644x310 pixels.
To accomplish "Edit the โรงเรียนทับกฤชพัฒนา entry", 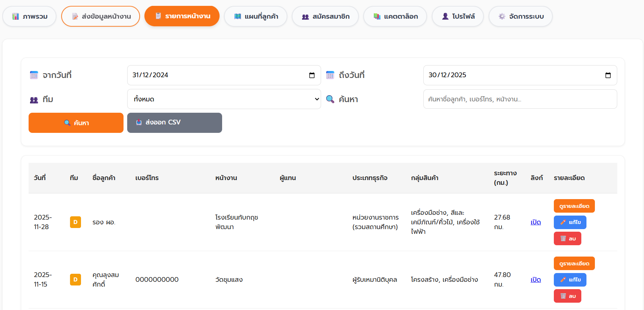I will coord(570,222).
